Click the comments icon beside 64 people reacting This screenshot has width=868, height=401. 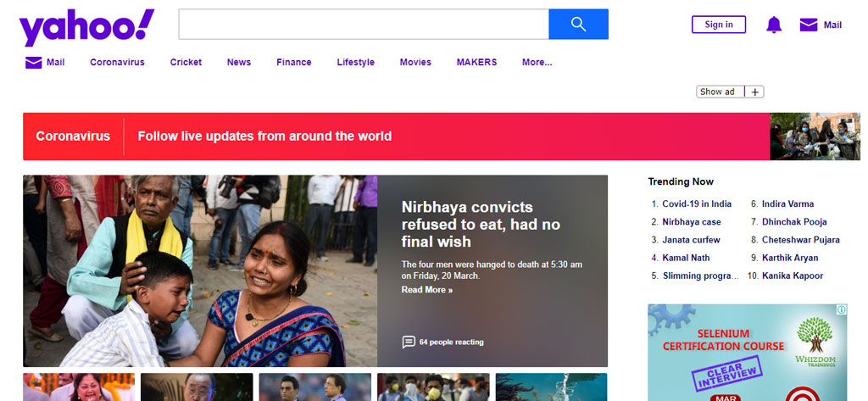(409, 343)
